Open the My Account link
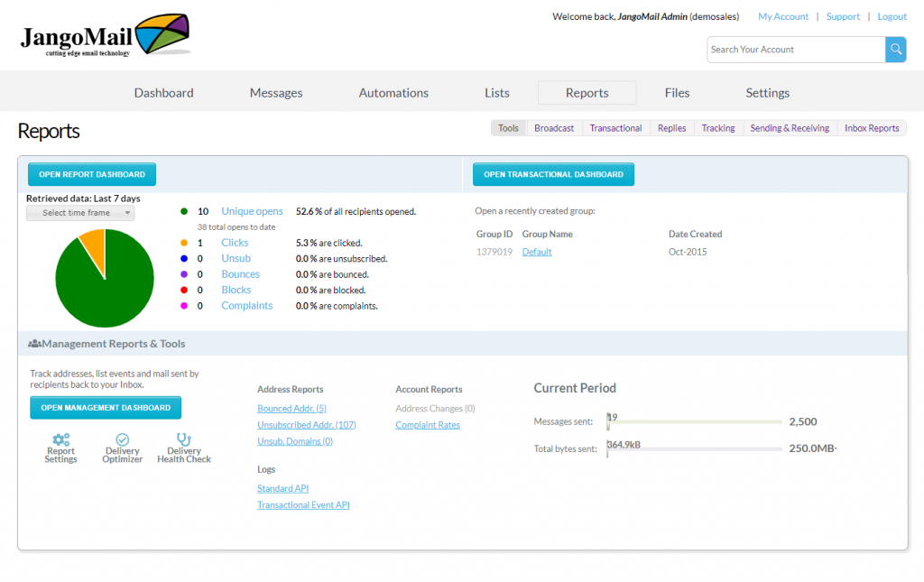 783,16
